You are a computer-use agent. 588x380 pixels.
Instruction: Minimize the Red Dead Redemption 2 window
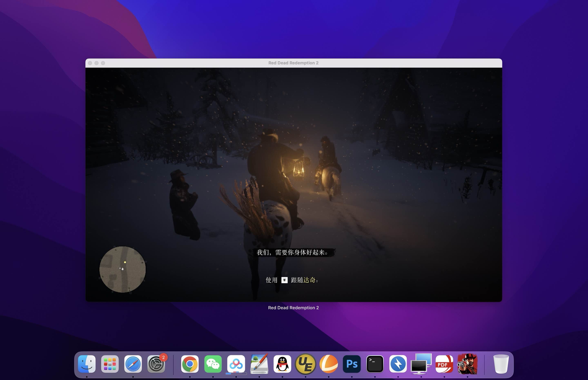[97, 63]
